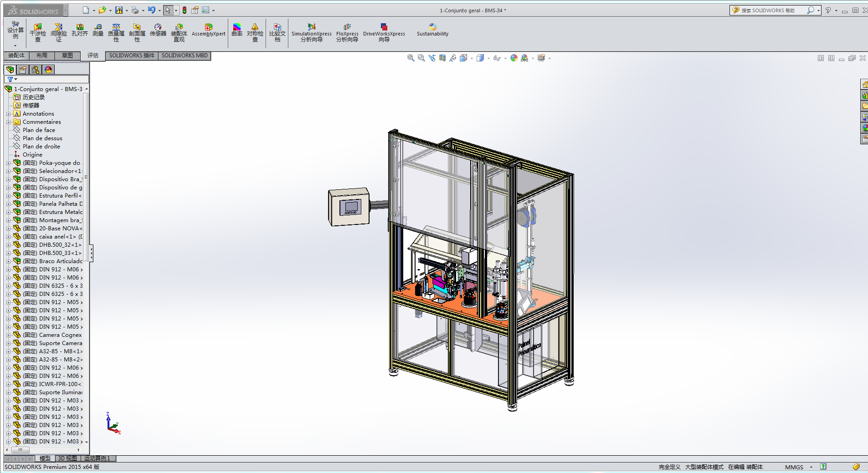Toggle the rebuild traffic light icon
This screenshot has height=473, width=868.
[185, 10]
